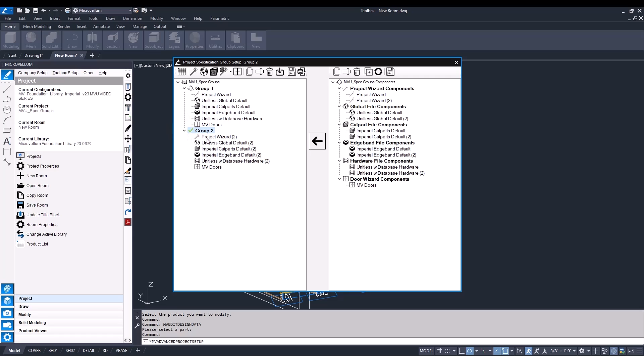Toggle grid display in status bar
Image resolution: width=644 pixels, height=356 pixels.
pyautogui.click(x=439, y=351)
